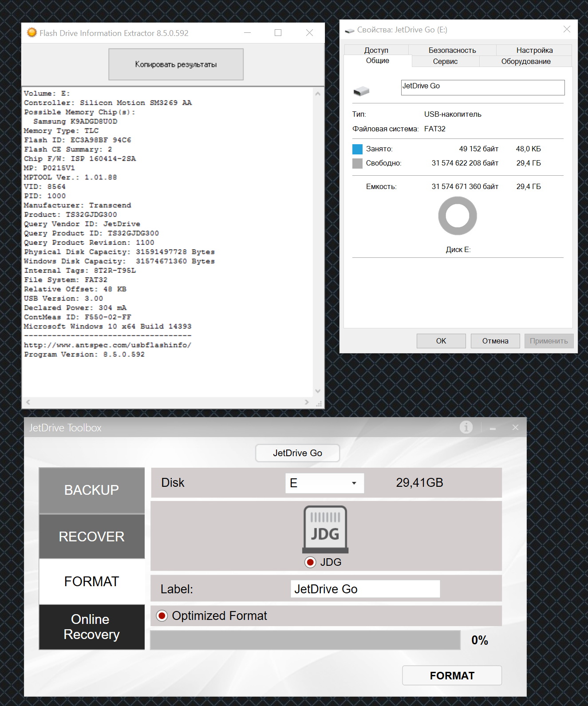
Task: Open the BACKUP section in Toolbox
Action: pos(92,490)
